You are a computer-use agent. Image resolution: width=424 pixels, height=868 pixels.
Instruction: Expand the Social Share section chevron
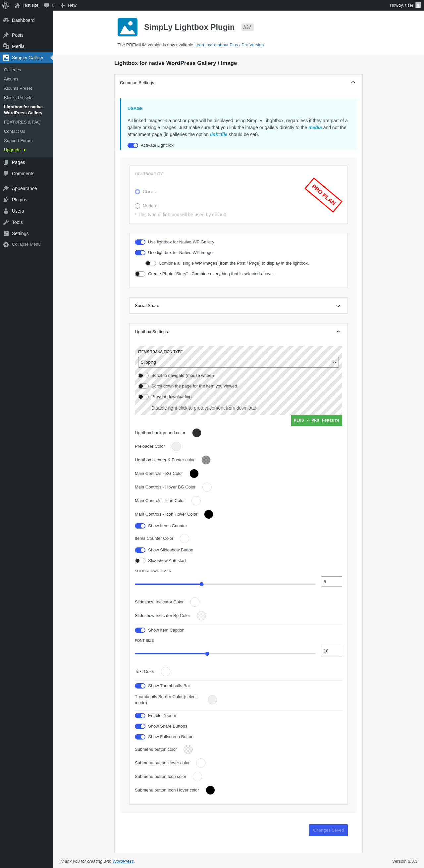(x=338, y=306)
